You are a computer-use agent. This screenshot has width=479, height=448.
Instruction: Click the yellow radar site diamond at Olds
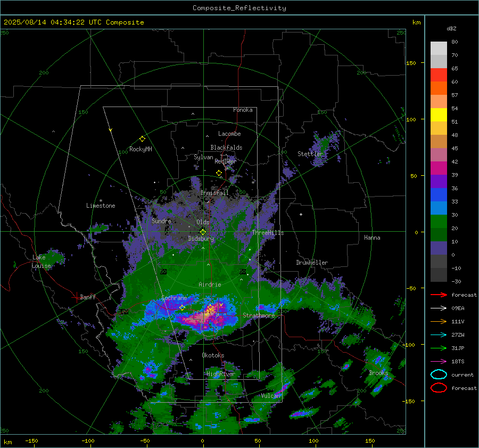tap(203, 232)
